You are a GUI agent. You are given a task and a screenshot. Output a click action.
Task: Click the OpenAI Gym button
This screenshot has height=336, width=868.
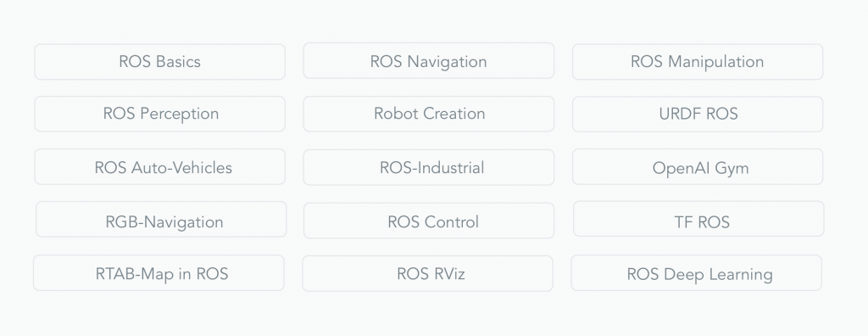tap(698, 167)
